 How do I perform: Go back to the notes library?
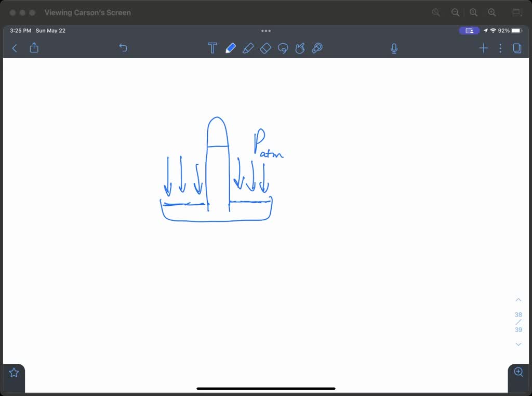[15, 48]
